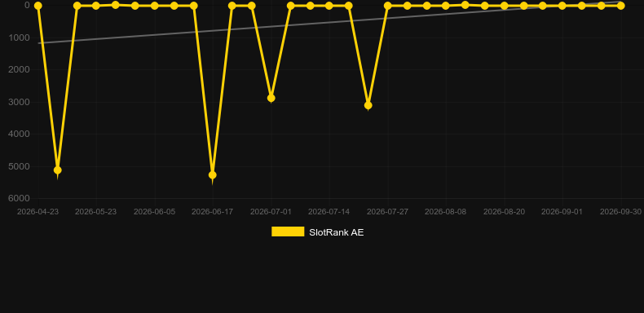Screen dimensions: 644x313
Task: Click the data point at 2026-08-20
Action: tap(504, 6)
